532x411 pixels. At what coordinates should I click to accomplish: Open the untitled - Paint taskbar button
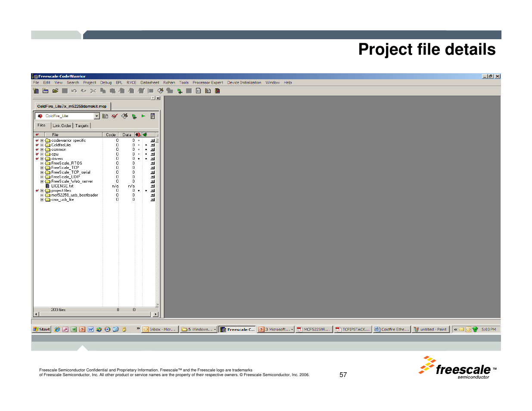coord(430,330)
